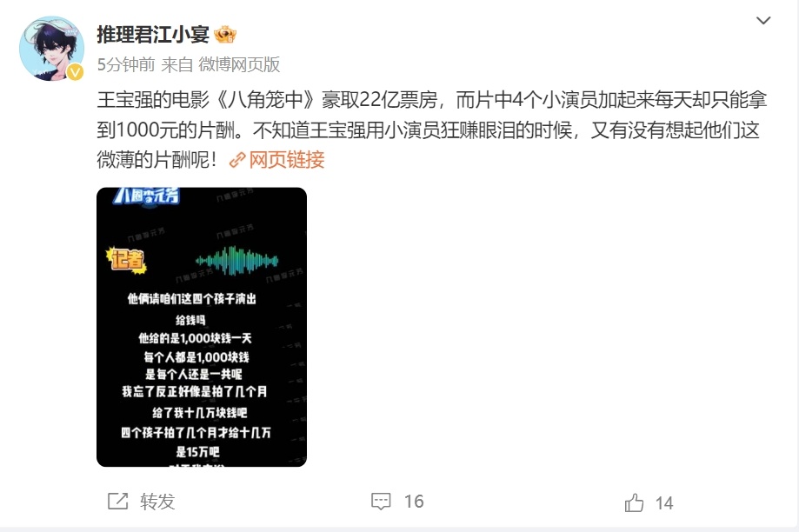The image size is (799, 532).
Task: Click the 八圈李元芳 logo atop the thumbnail
Action: (x=146, y=196)
